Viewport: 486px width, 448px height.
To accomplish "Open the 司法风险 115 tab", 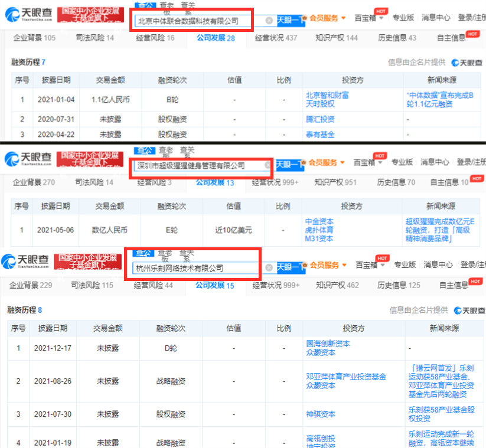I will point(92,285).
